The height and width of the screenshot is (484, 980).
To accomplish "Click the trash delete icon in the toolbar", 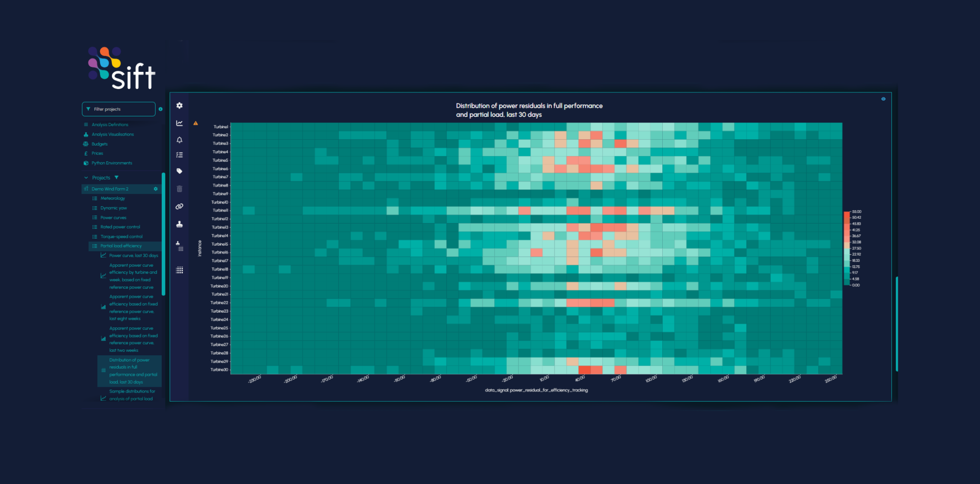I will [179, 189].
